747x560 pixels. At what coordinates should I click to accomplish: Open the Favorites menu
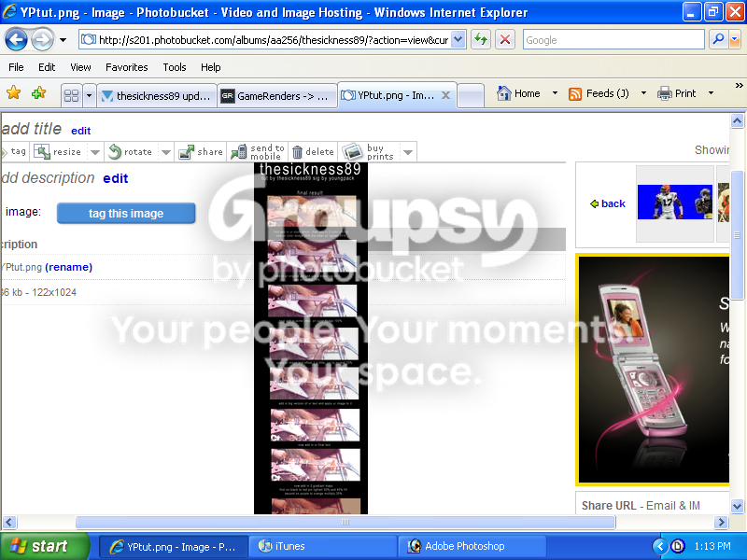point(126,67)
